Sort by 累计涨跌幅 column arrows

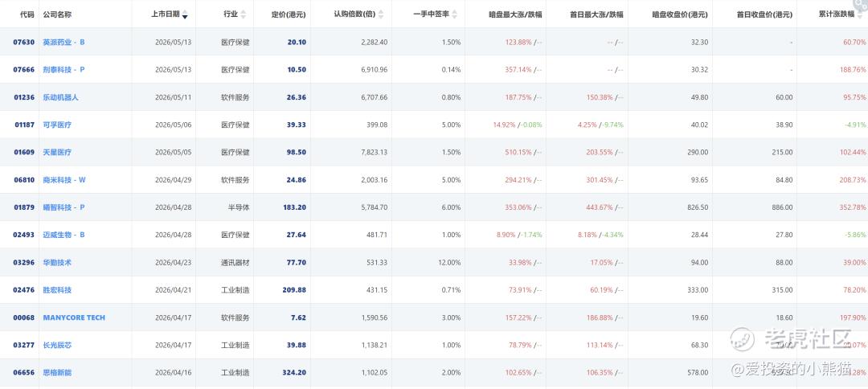point(859,14)
